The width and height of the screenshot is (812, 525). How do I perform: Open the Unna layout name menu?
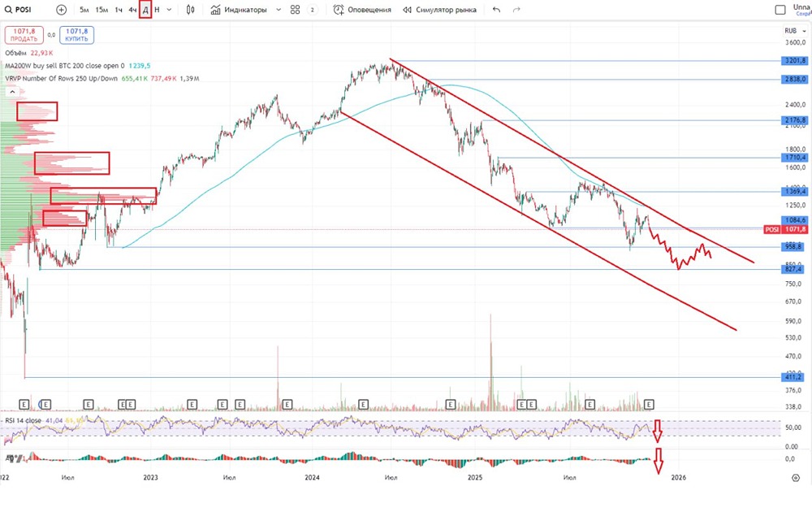click(x=801, y=9)
